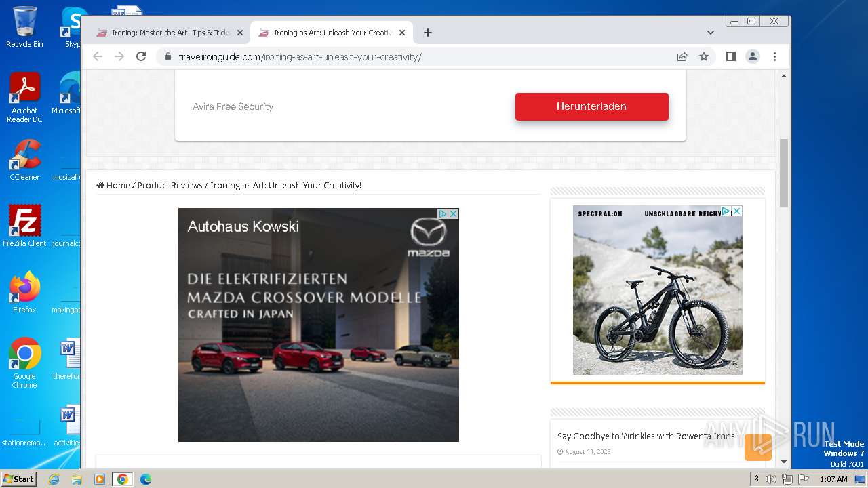Click the scrollbar down arrow
This screenshot has width=868, height=488.
784,462
